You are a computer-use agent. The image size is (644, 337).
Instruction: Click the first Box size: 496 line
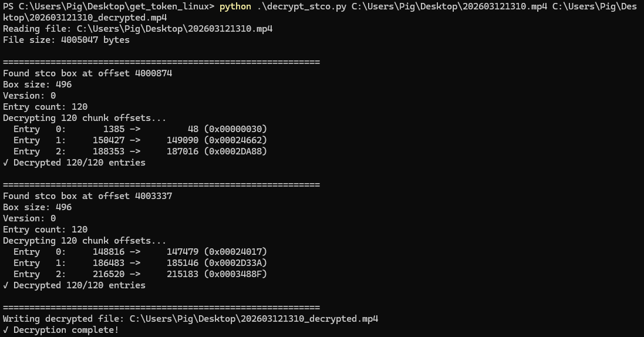pyautogui.click(x=38, y=85)
